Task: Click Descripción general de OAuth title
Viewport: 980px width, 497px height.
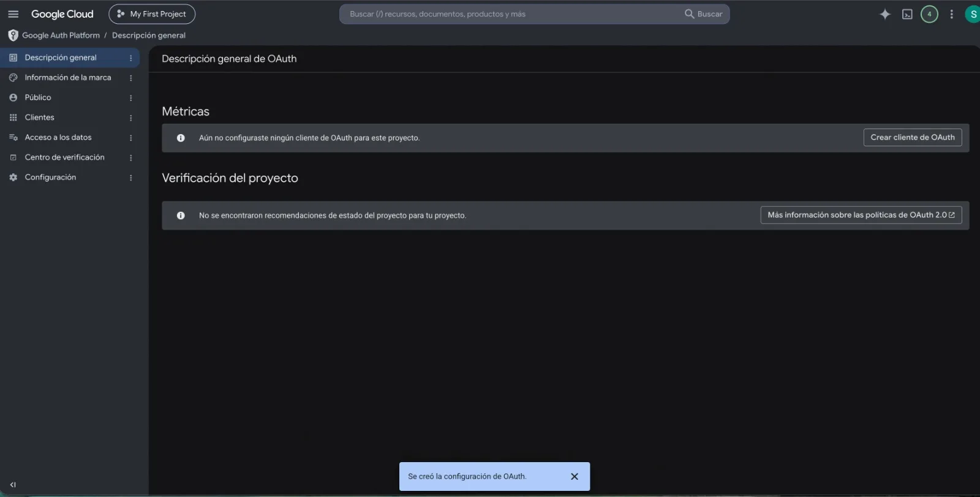Action: coord(229,59)
